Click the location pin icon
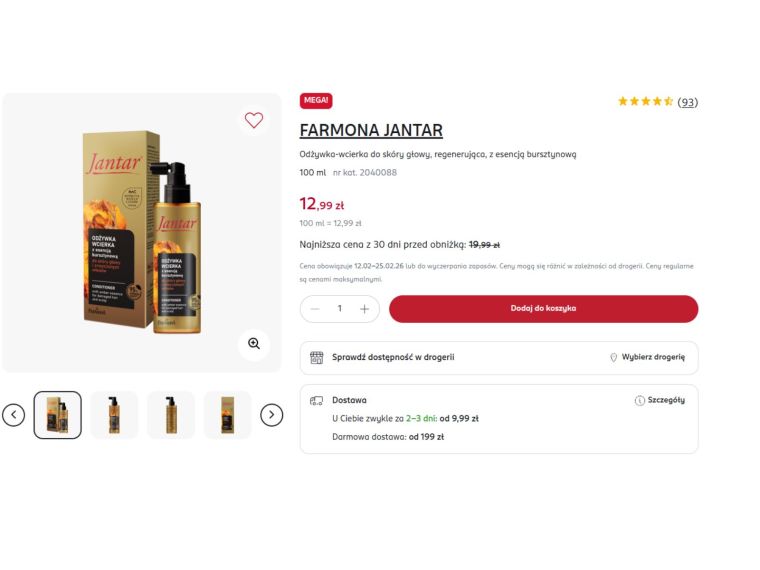Screen dimensions: 760x570 [613, 357]
